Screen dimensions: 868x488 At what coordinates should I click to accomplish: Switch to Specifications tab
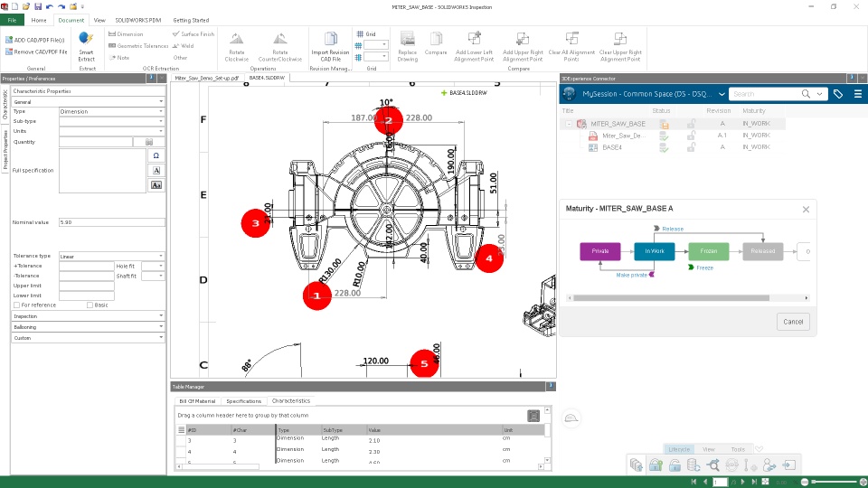coord(243,401)
